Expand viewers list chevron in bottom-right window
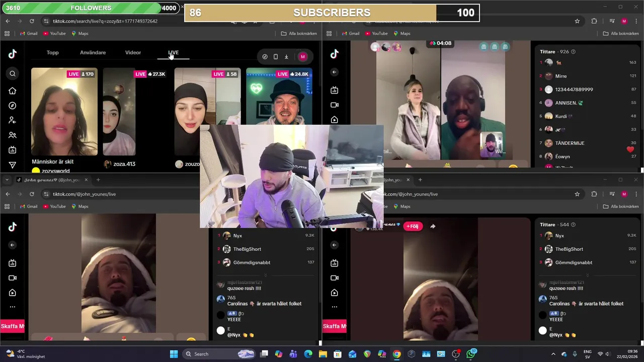The image size is (644, 362). pyautogui.click(x=587, y=275)
